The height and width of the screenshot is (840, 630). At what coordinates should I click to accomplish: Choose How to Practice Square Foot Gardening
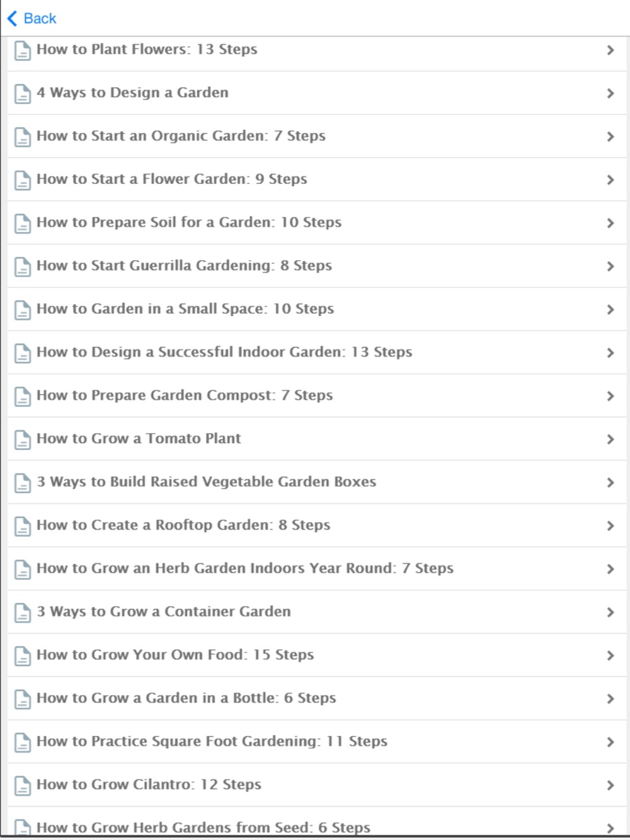212,742
